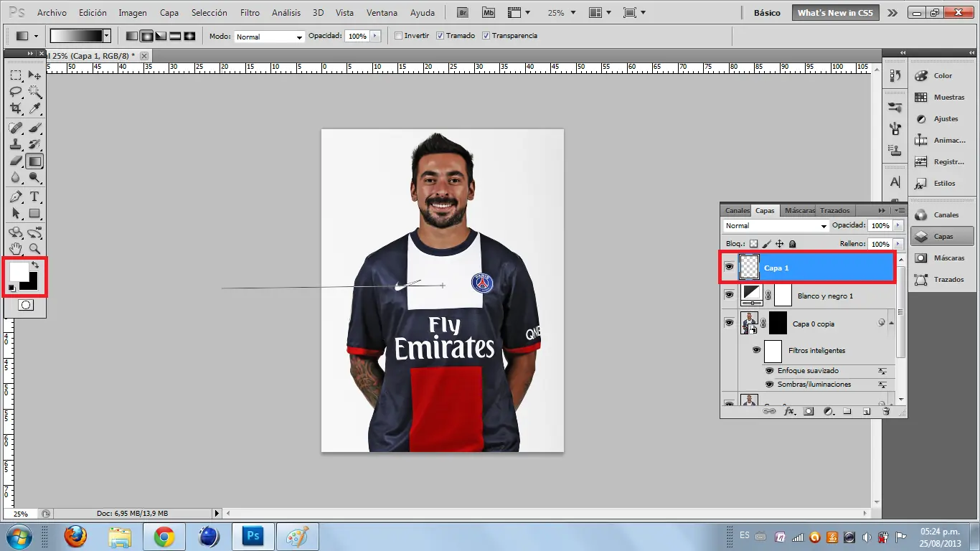Select the Blur tool
The height and width of the screenshot is (551, 980).
point(16,177)
